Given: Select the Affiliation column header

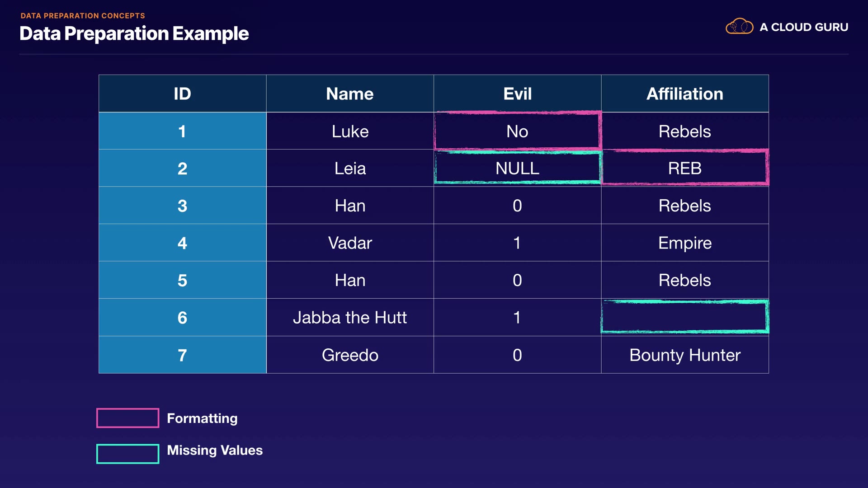Looking at the screenshot, I should (684, 94).
